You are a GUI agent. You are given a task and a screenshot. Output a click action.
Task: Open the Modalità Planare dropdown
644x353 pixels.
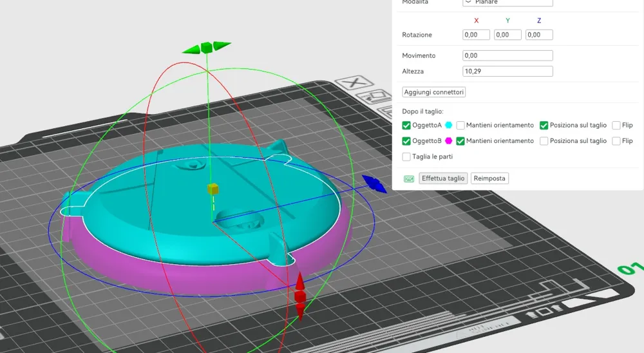click(x=507, y=3)
